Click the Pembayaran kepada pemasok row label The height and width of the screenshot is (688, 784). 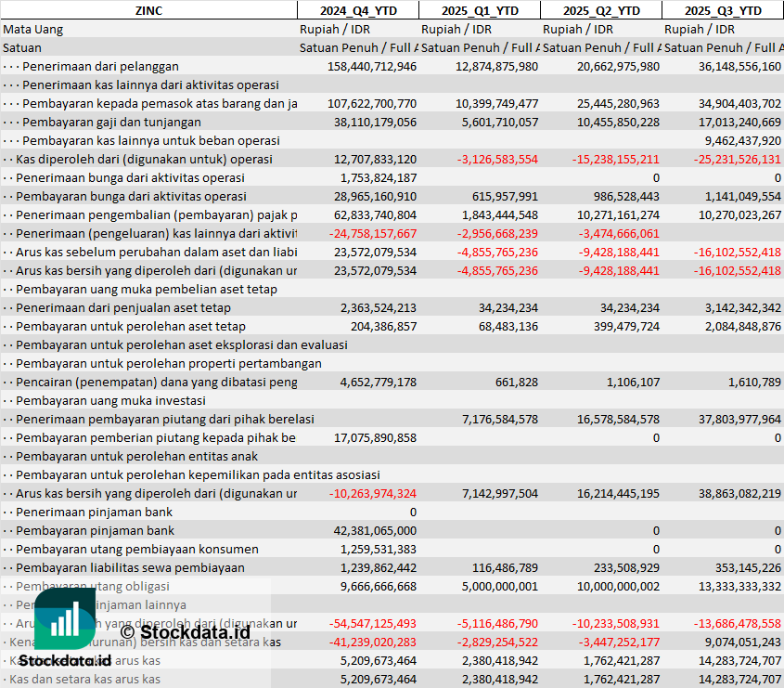tap(160, 104)
